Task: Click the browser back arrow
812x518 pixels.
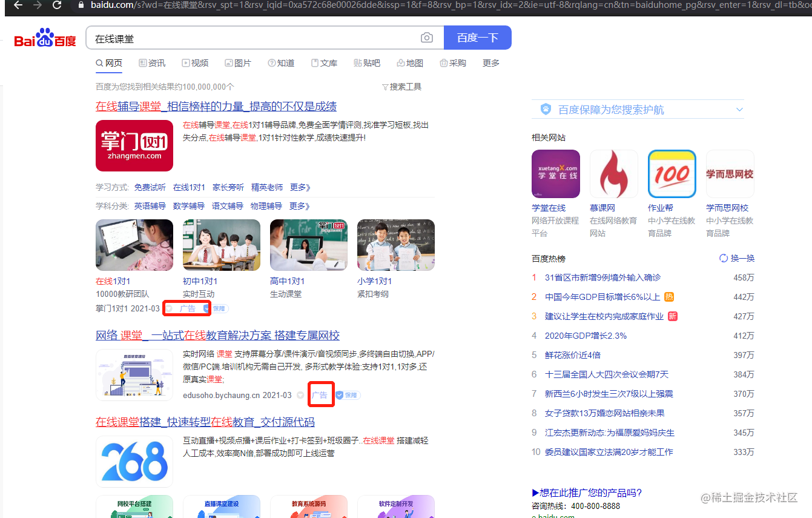Action: [18, 5]
